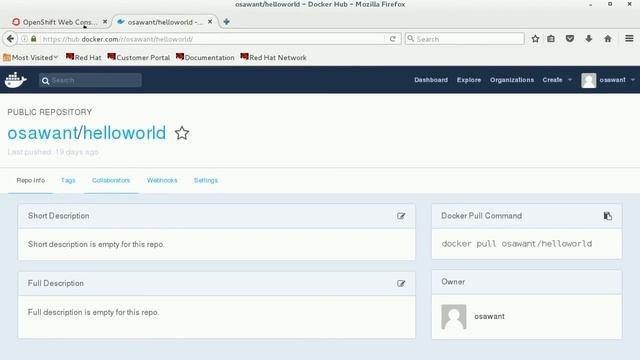Click osawant avatar in navigation bar

[x=589, y=80]
